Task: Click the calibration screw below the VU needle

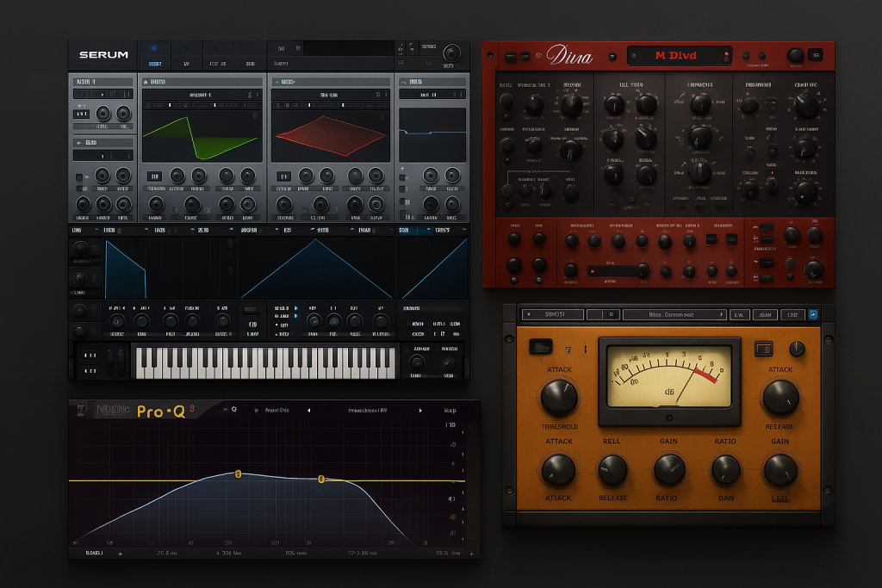Action: [669, 418]
